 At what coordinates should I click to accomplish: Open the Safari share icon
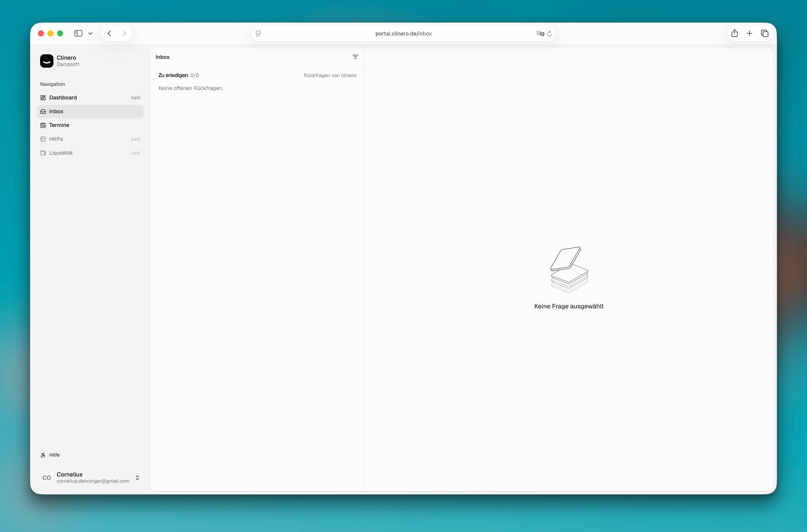pos(735,33)
